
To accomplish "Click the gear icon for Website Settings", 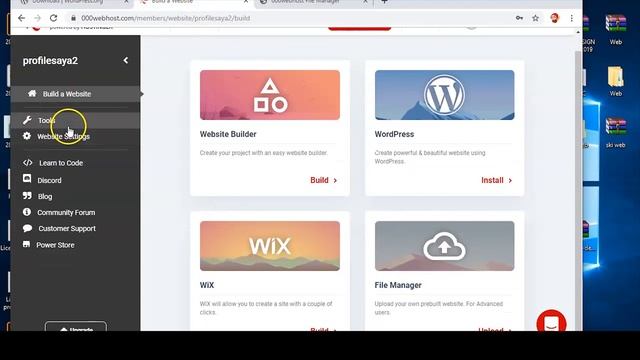I will (x=27, y=136).
